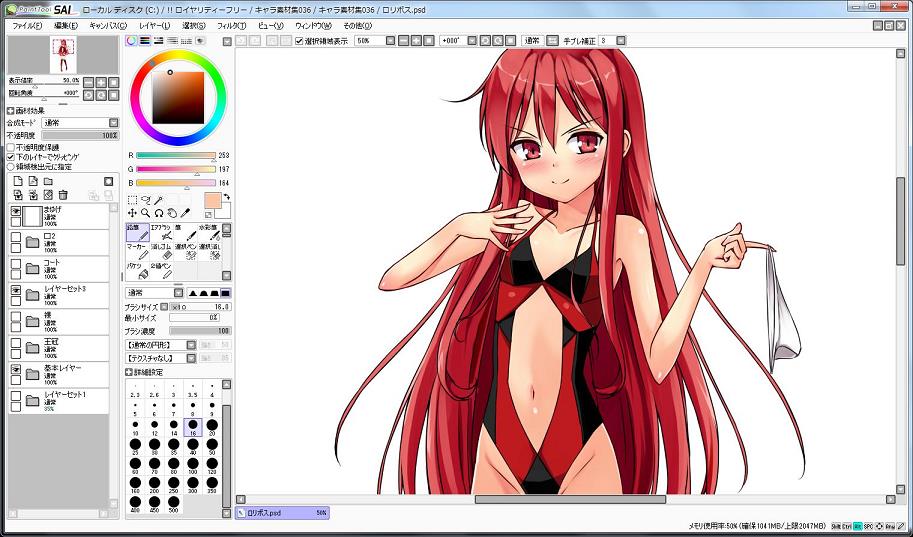This screenshot has height=537, width=913.
Task: Uncheck 下のレイヤーでクリッピング checkbox
Action: pos(11,157)
